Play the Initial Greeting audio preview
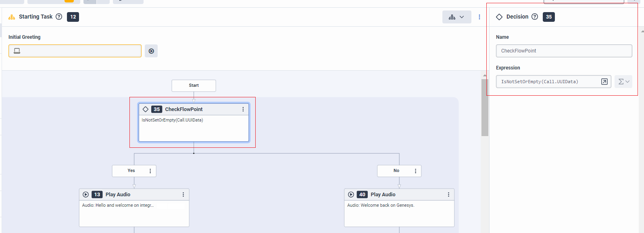Screen dimensions: 644x233 click(x=151, y=51)
